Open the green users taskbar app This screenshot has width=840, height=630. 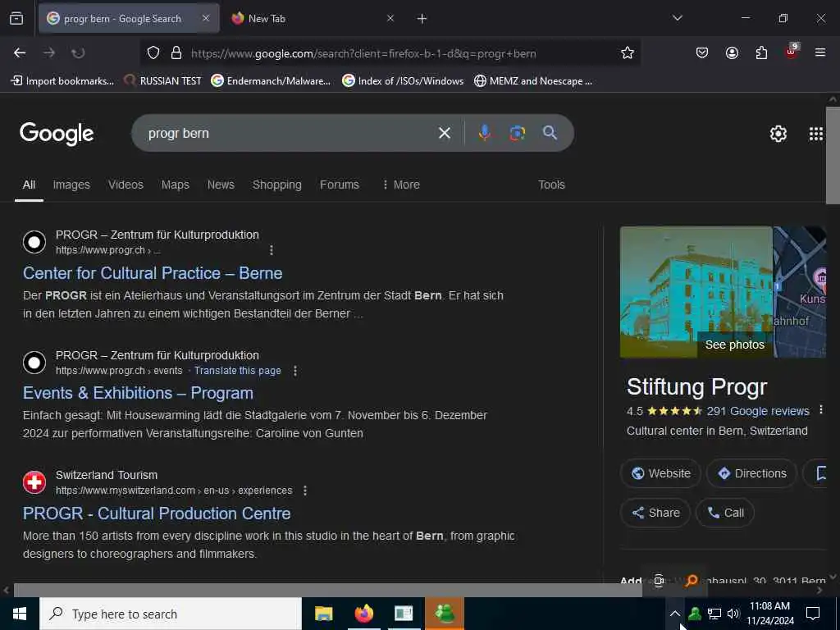pos(445,614)
